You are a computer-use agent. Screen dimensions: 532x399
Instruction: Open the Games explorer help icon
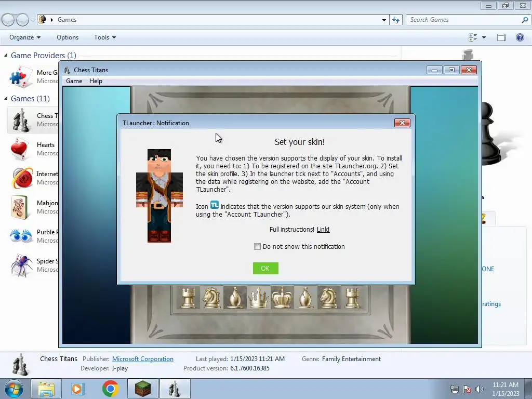(520, 37)
